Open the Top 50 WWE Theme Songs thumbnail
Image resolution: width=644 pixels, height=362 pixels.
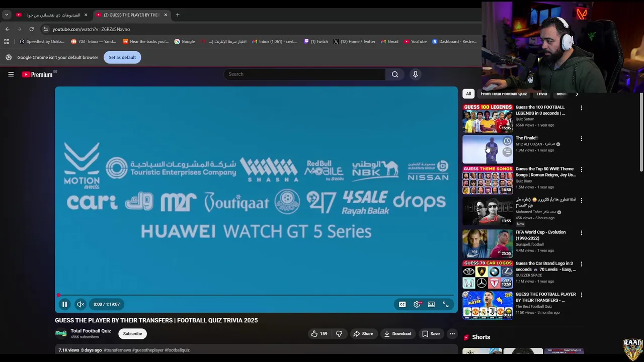488,180
